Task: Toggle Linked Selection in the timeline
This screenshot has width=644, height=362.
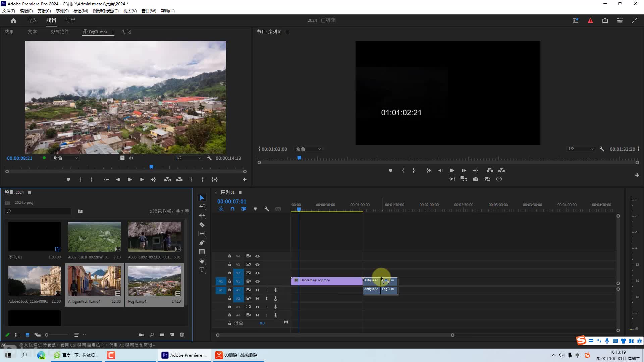Action: coord(244,209)
